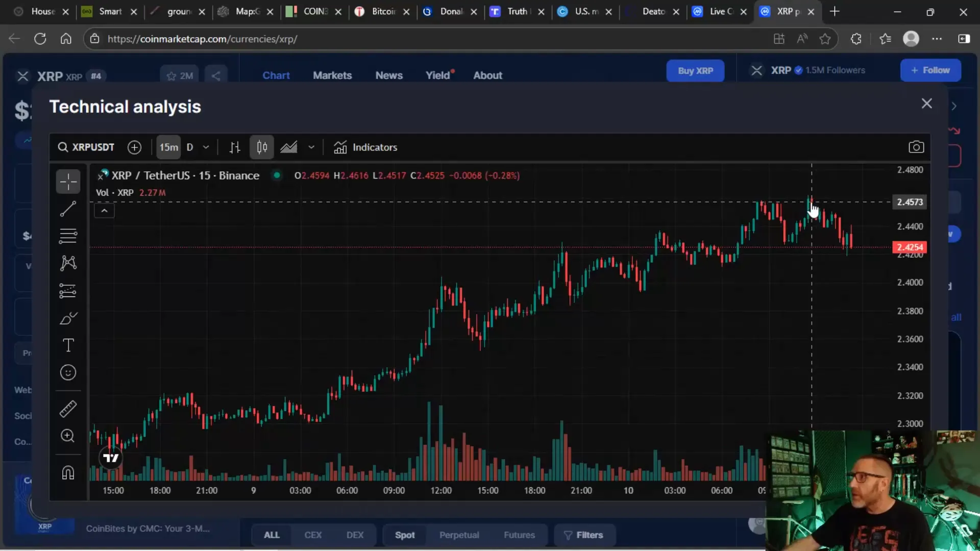Open the Indicators menu
980x551 pixels.
click(x=365, y=147)
